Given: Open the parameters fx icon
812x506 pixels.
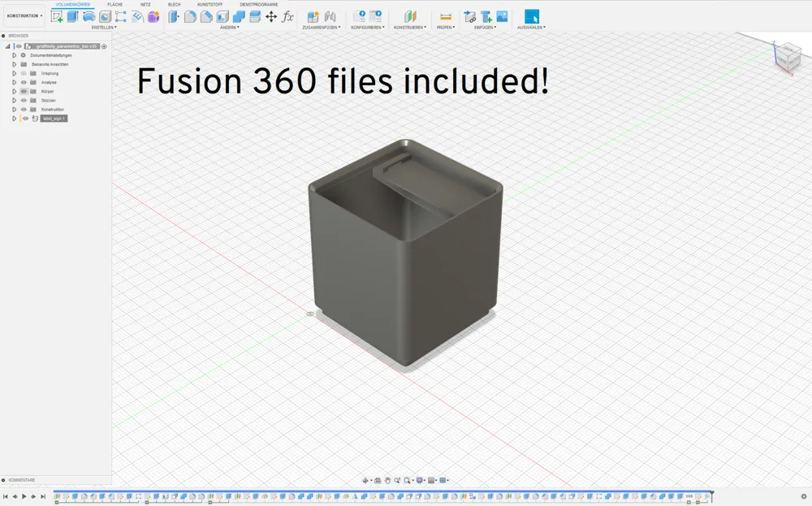Looking at the screenshot, I should [287, 16].
